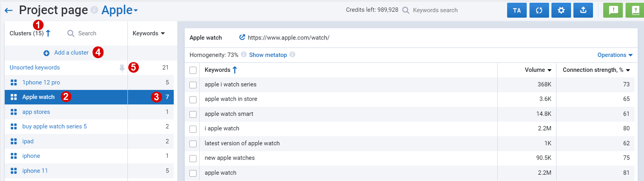Click into the Keywords search field

[435, 10]
